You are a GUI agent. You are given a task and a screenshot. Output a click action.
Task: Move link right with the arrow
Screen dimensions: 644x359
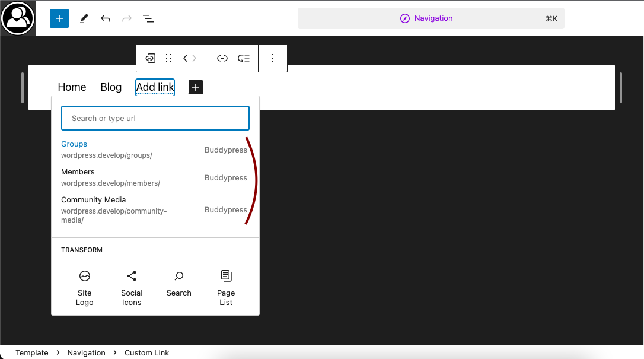pyautogui.click(x=195, y=58)
